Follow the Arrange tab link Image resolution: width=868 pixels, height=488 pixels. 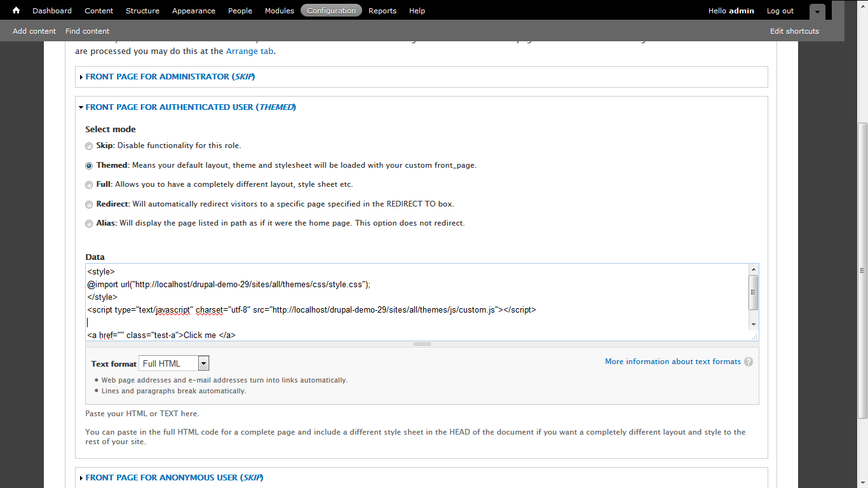click(249, 51)
